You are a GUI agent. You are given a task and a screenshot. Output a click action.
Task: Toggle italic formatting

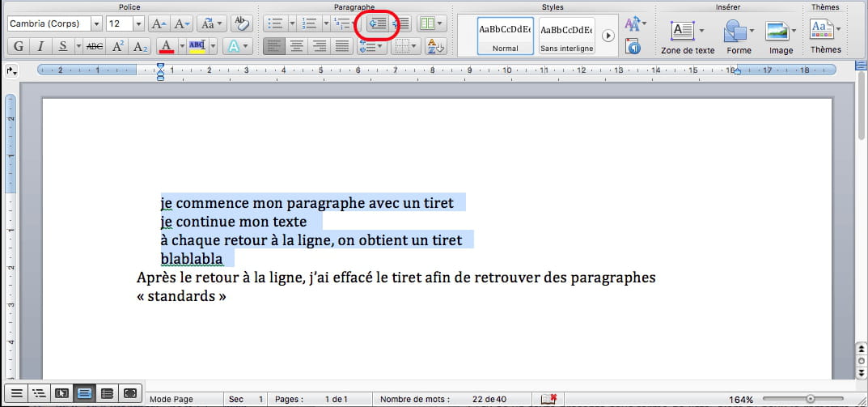(40, 46)
